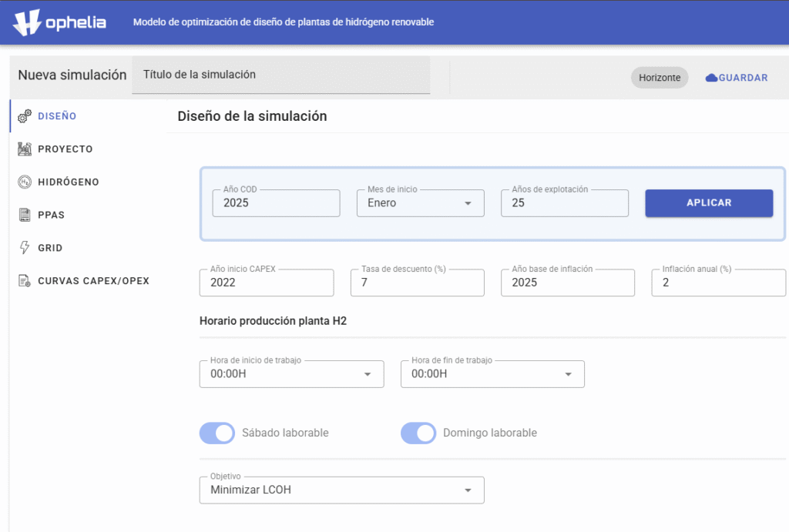This screenshot has height=532, width=789.
Task: Click the Proyecto factory icon in sidebar
Action: 24,149
